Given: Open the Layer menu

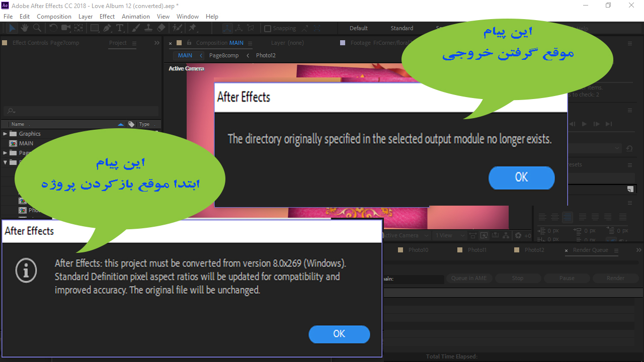Looking at the screenshot, I should pos(86,17).
